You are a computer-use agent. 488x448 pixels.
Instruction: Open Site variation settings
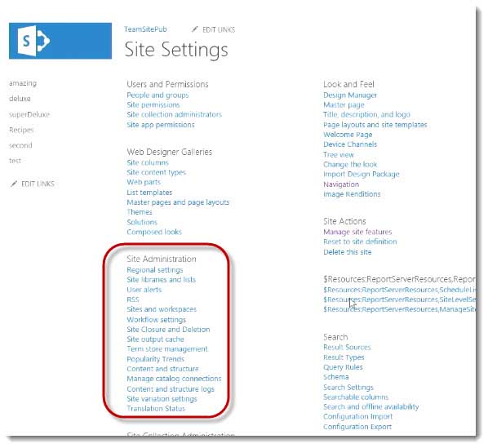click(x=162, y=399)
